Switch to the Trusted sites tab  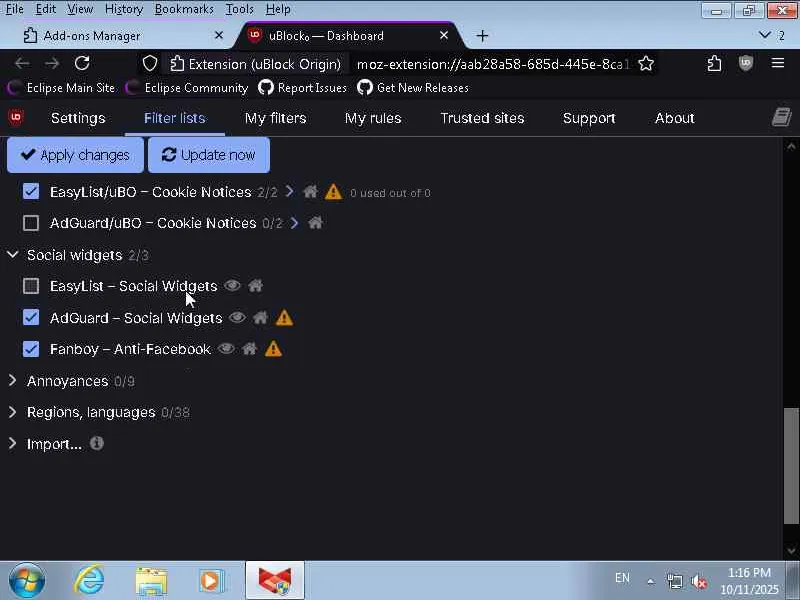[x=482, y=118]
